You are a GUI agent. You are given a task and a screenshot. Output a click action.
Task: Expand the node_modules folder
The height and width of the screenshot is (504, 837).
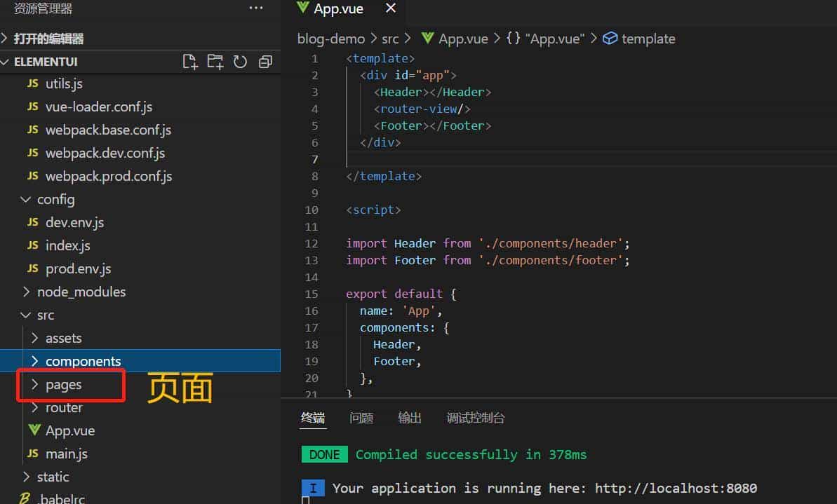click(x=81, y=292)
